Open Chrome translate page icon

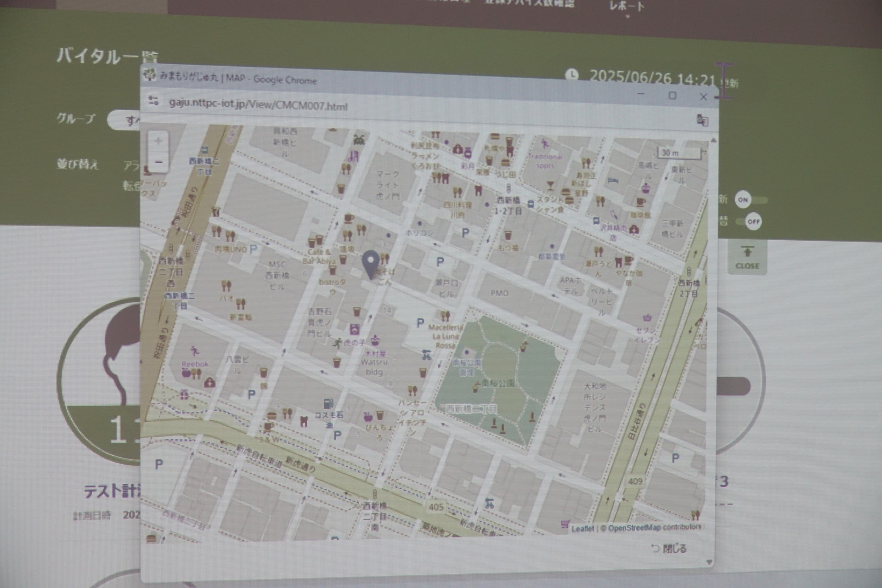[702, 120]
